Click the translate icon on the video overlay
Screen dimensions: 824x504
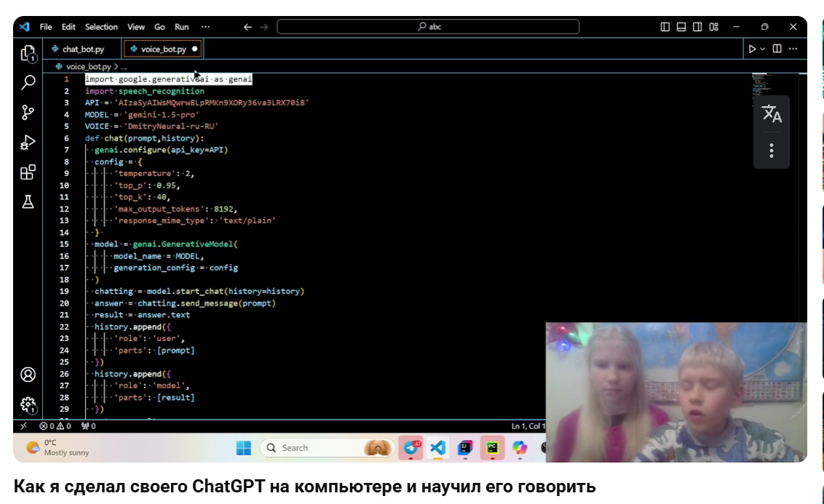coord(772,113)
